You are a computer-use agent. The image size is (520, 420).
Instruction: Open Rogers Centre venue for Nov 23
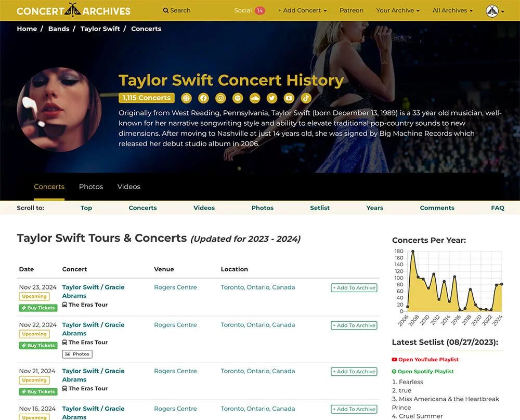175,287
